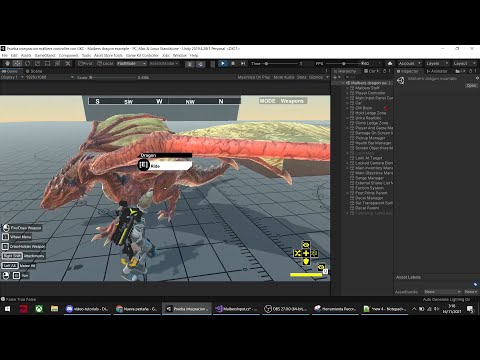Toggle the Inspector panel lock icon
Viewport: 480px width, 360px height.
(x=470, y=71)
